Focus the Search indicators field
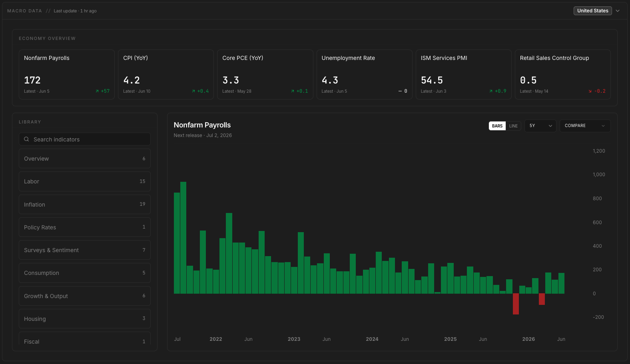This screenshot has height=364, width=630. pos(85,139)
